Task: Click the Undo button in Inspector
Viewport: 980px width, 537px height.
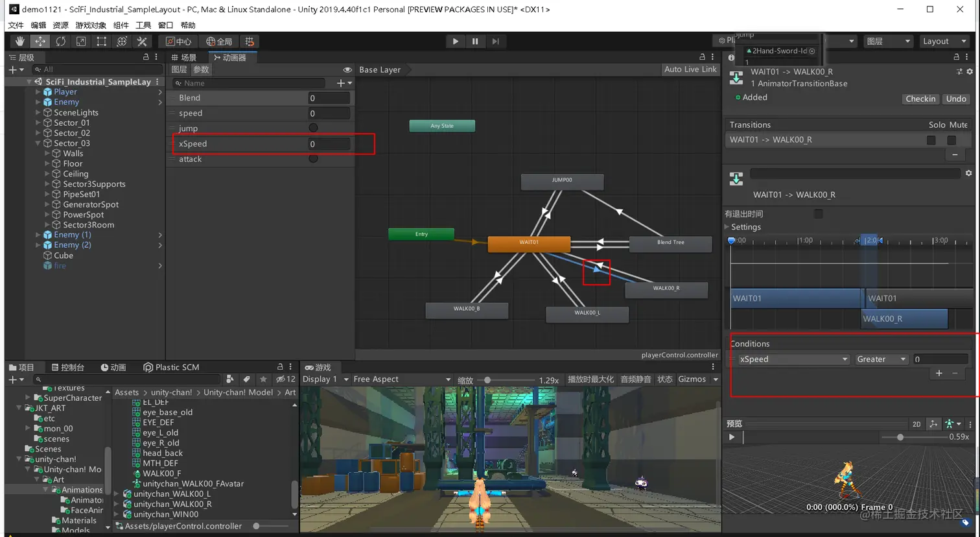Action: 956,99
